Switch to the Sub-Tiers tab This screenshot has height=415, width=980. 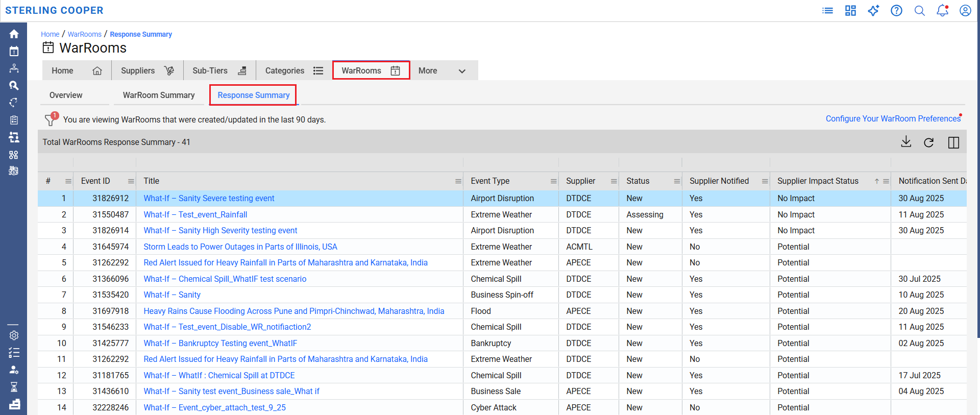coord(219,70)
